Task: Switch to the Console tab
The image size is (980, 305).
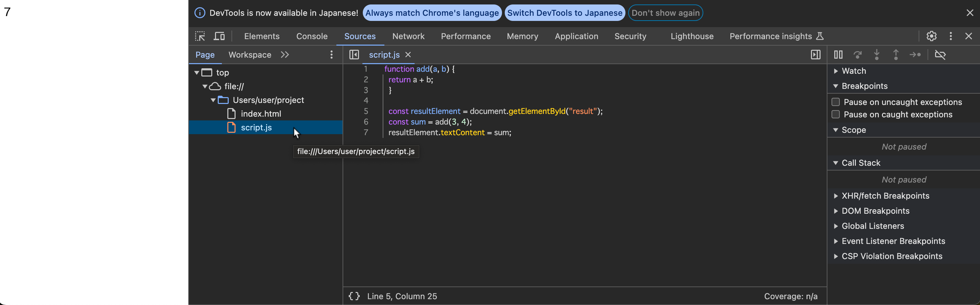Action: pyautogui.click(x=312, y=36)
